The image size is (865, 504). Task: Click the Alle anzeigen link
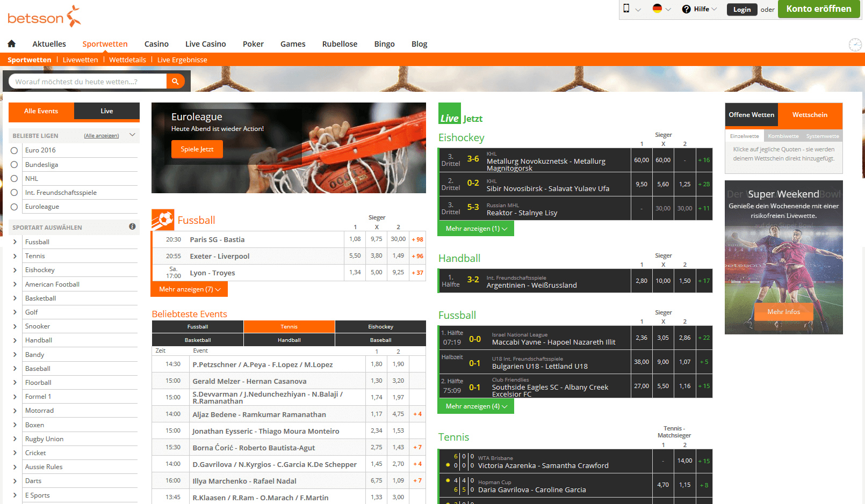coord(102,136)
